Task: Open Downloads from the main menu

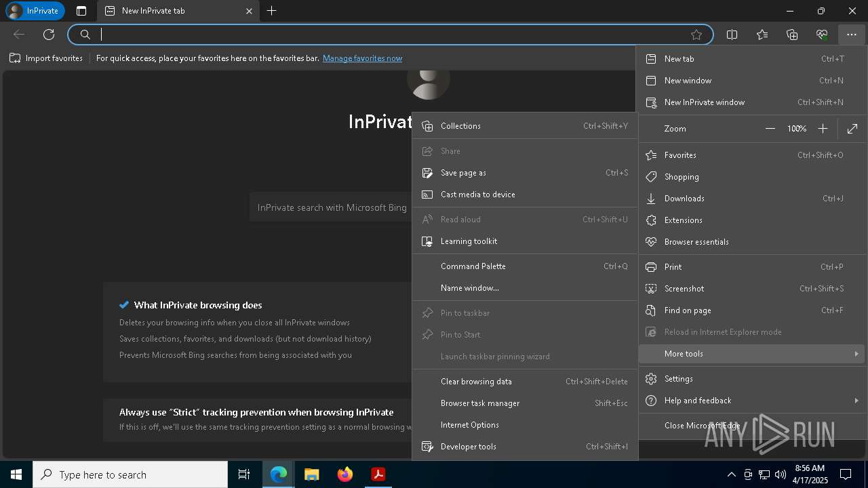Action: (x=752, y=199)
